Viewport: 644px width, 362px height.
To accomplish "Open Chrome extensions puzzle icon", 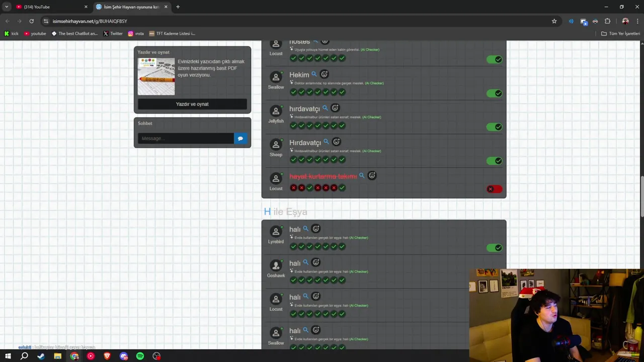I will click(607, 21).
